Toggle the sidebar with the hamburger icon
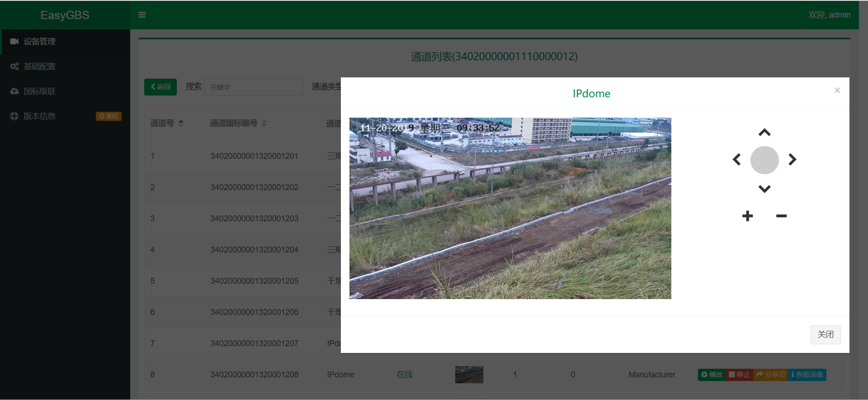The height and width of the screenshot is (400, 868). coord(142,15)
